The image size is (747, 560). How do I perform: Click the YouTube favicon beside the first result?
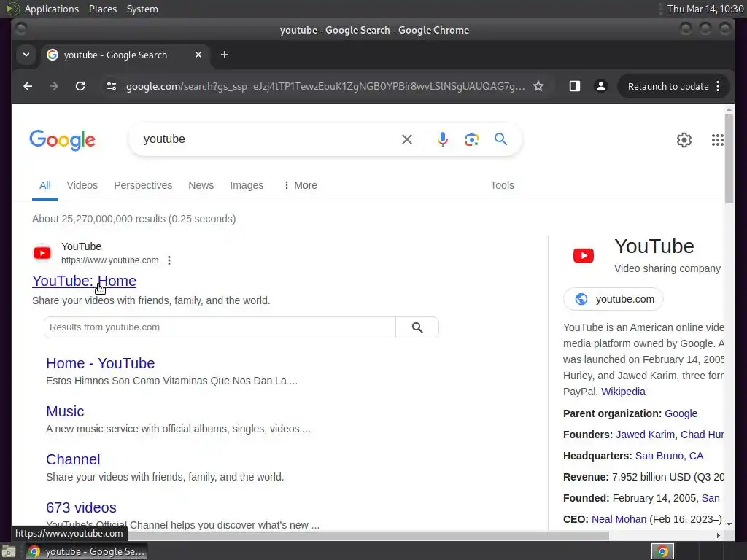click(42, 253)
